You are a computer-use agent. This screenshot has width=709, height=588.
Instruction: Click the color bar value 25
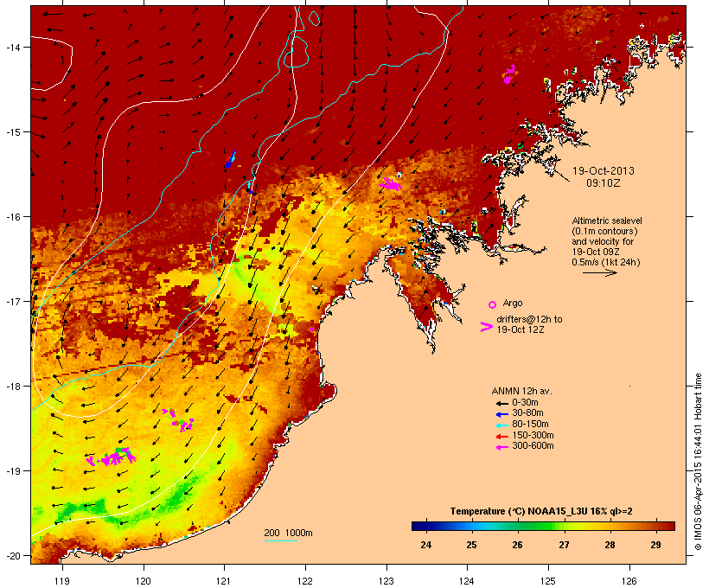point(471,545)
